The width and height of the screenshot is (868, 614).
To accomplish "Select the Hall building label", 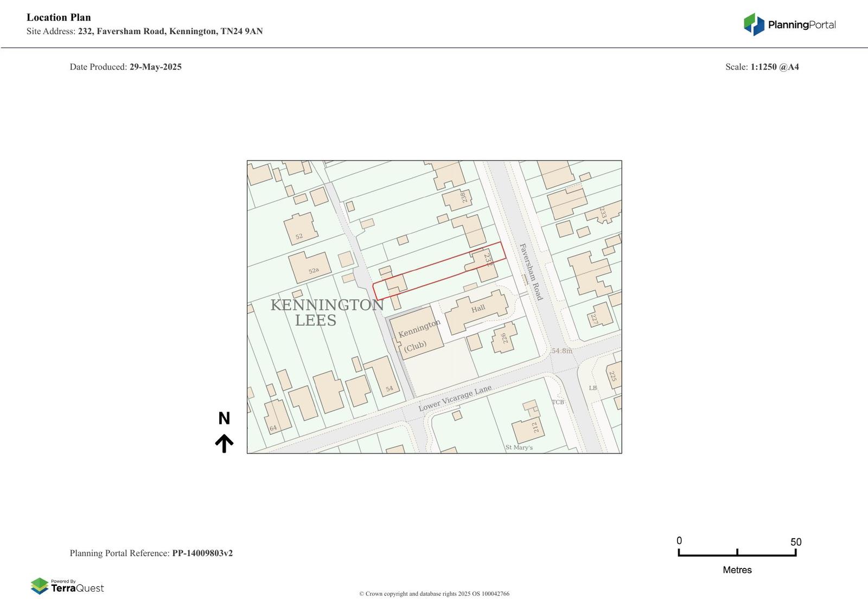I will click(x=478, y=309).
